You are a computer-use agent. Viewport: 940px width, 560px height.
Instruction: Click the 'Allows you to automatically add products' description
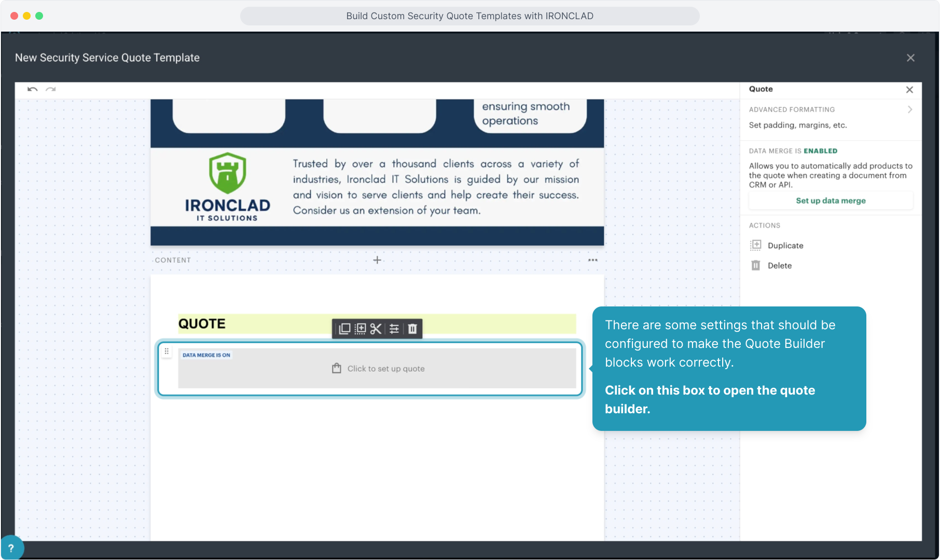tap(831, 175)
